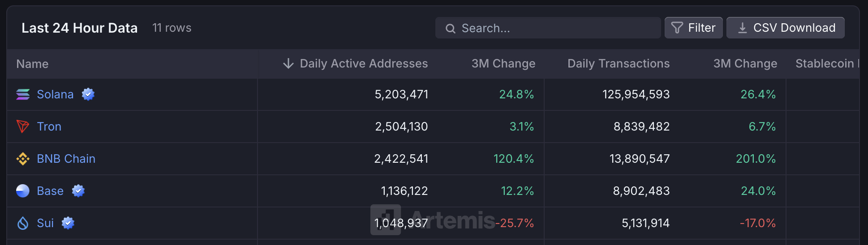
Task: Click the BNB Chain logo icon
Action: [23, 159]
